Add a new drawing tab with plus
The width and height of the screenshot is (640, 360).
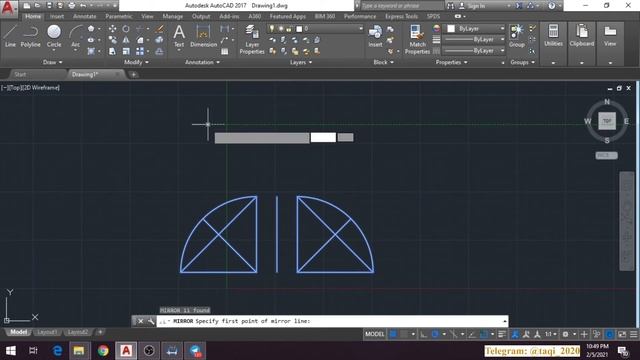133,74
